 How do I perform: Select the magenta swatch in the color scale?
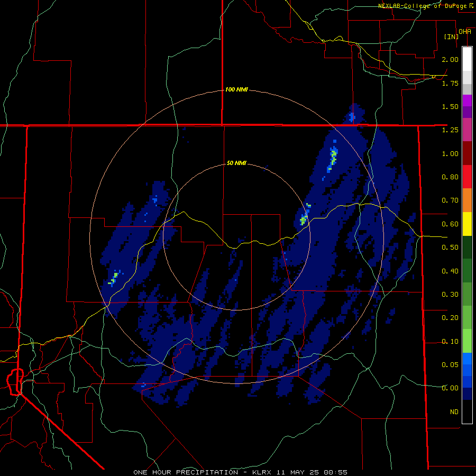coord(467,130)
